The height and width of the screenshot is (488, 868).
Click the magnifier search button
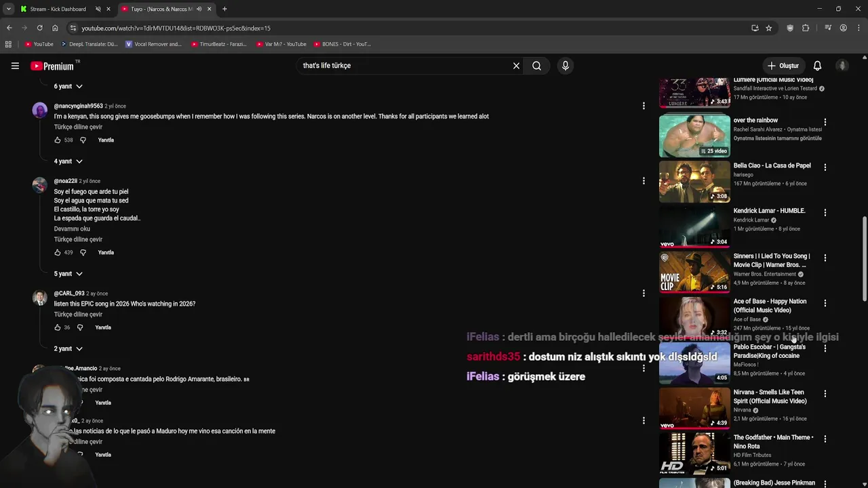click(x=536, y=66)
